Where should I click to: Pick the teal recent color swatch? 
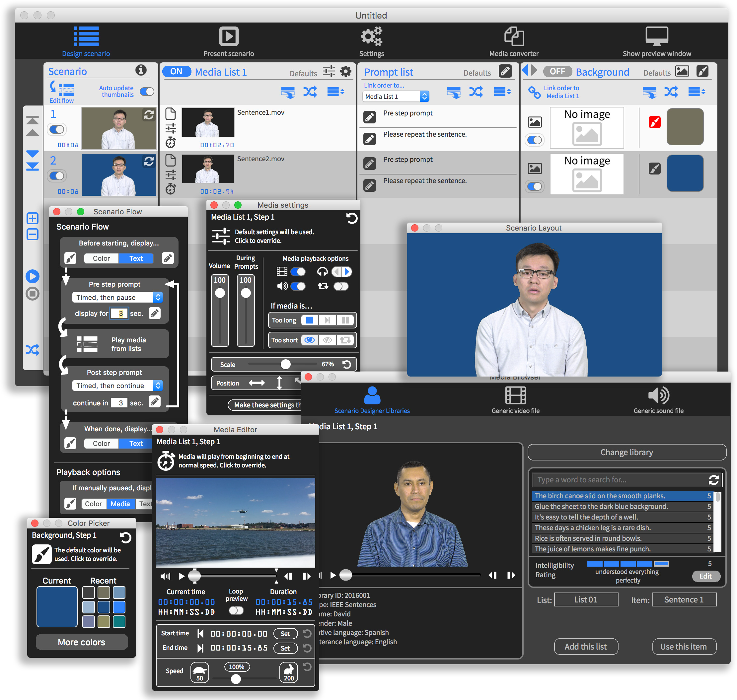tap(119, 622)
